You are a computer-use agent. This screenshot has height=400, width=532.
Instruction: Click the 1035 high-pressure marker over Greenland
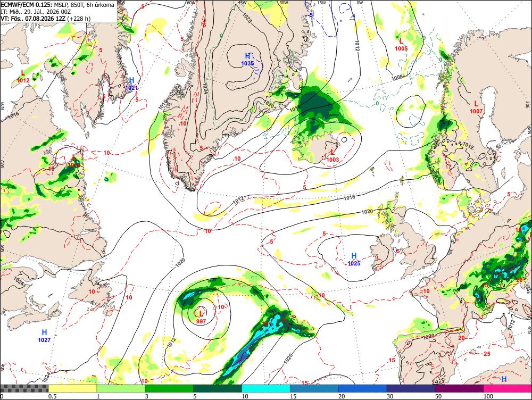click(x=248, y=60)
